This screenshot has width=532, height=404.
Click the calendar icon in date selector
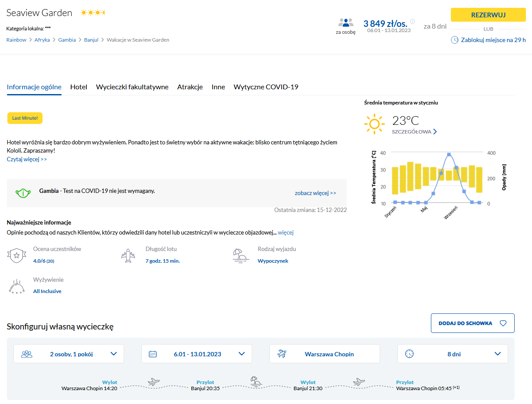tap(153, 354)
